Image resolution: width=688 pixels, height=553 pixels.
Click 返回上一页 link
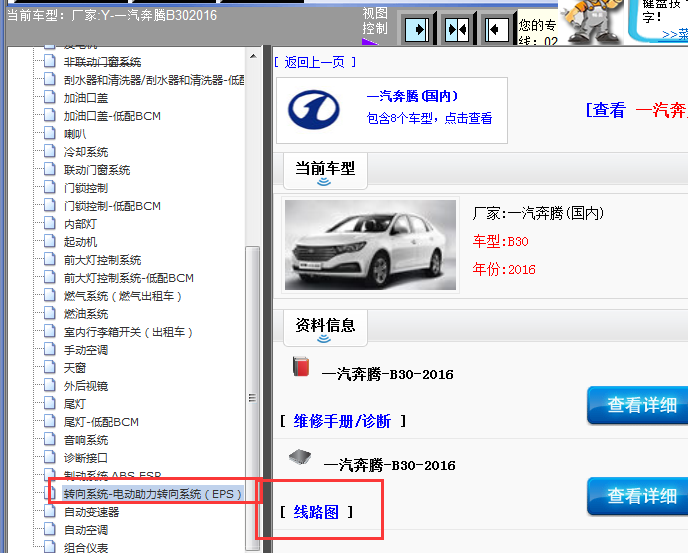314,62
